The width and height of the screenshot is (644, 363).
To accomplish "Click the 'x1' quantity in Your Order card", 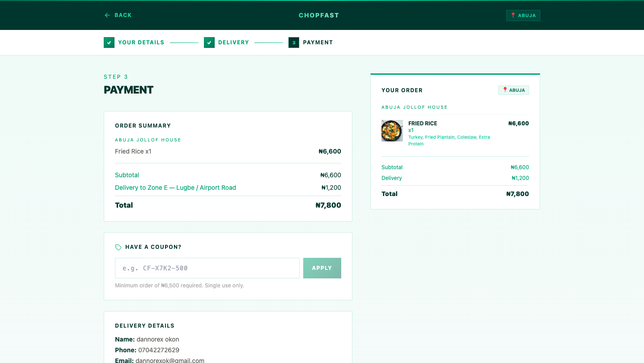I will point(411,130).
